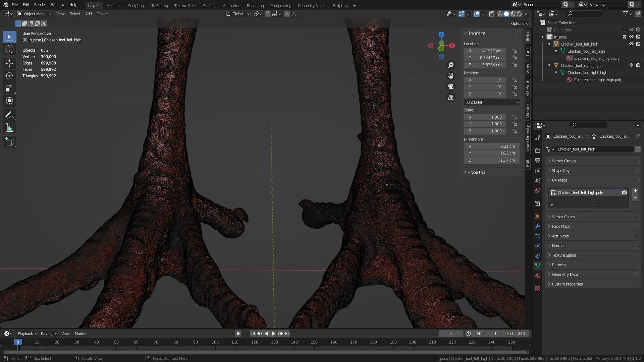Screen dimensions: 644x362
Task: Switch to the Sculpting workspace tab
Action: (x=136, y=5)
